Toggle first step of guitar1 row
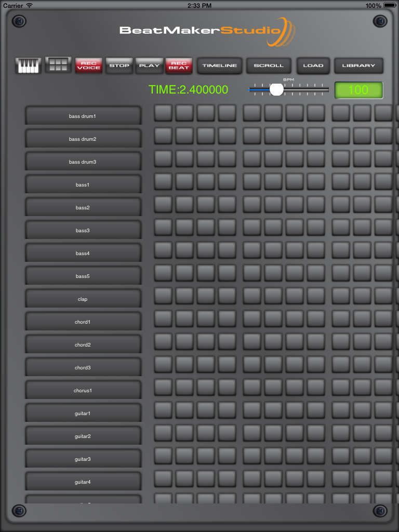The image size is (399, 532). click(163, 410)
